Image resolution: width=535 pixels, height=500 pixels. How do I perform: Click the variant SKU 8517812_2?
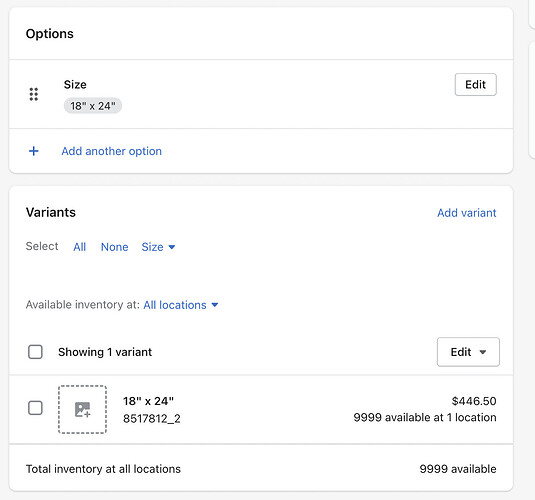coord(152,418)
